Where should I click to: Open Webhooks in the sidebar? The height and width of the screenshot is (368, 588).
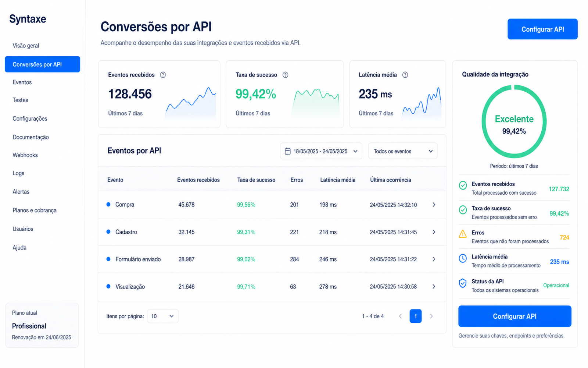(x=25, y=155)
